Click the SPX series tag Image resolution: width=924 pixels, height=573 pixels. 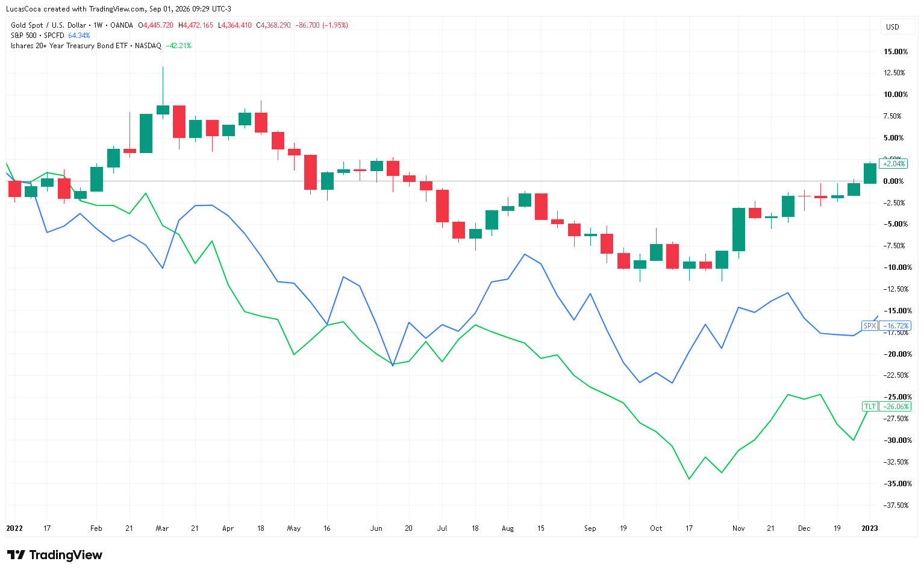point(870,326)
